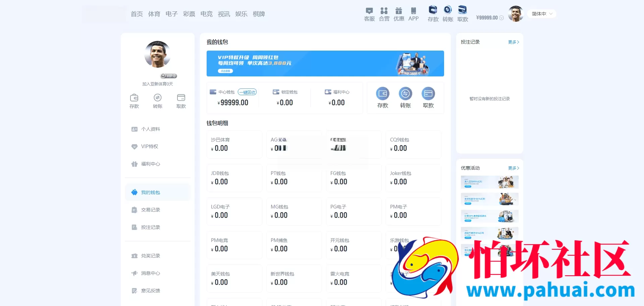The image size is (644, 306).
Task: Select the PT钱包 wallet card
Action: click(294, 178)
